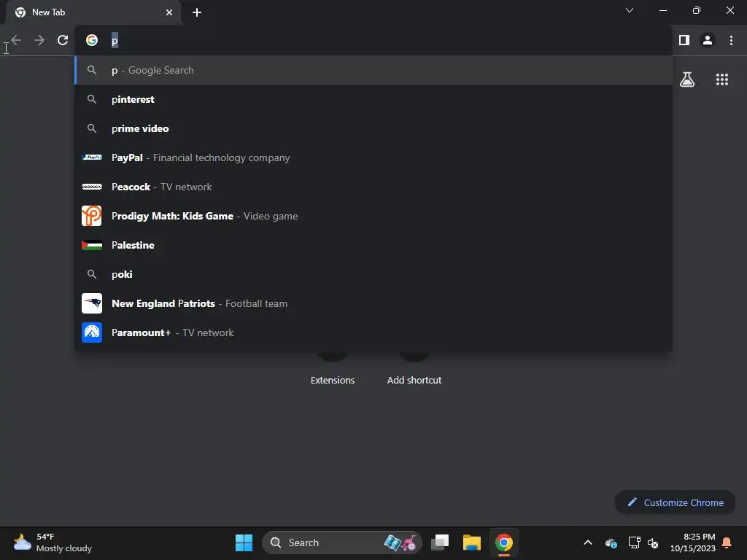Viewport: 747px width, 560px height.
Task: Expand the tab search chevron
Action: (630, 10)
